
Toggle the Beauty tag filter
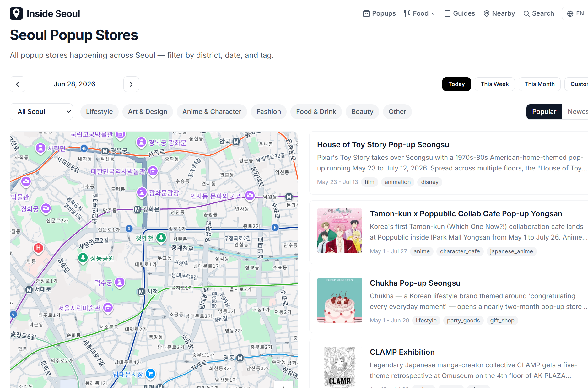[x=363, y=112]
